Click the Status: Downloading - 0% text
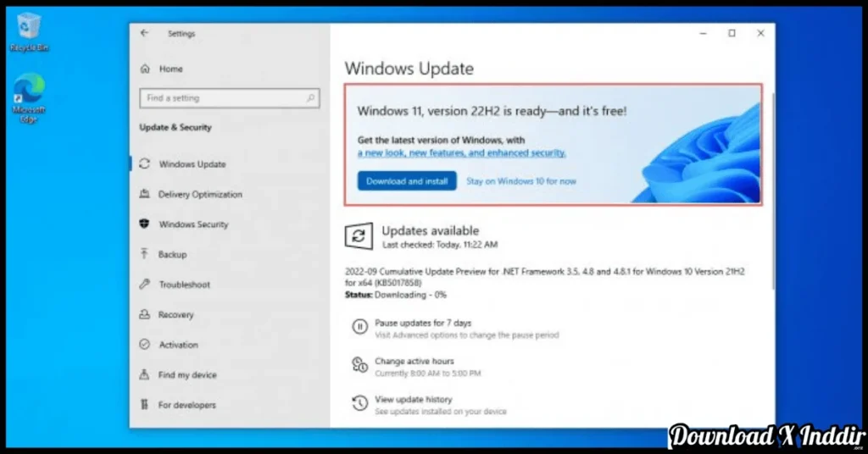868x454 pixels. coord(395,295)
